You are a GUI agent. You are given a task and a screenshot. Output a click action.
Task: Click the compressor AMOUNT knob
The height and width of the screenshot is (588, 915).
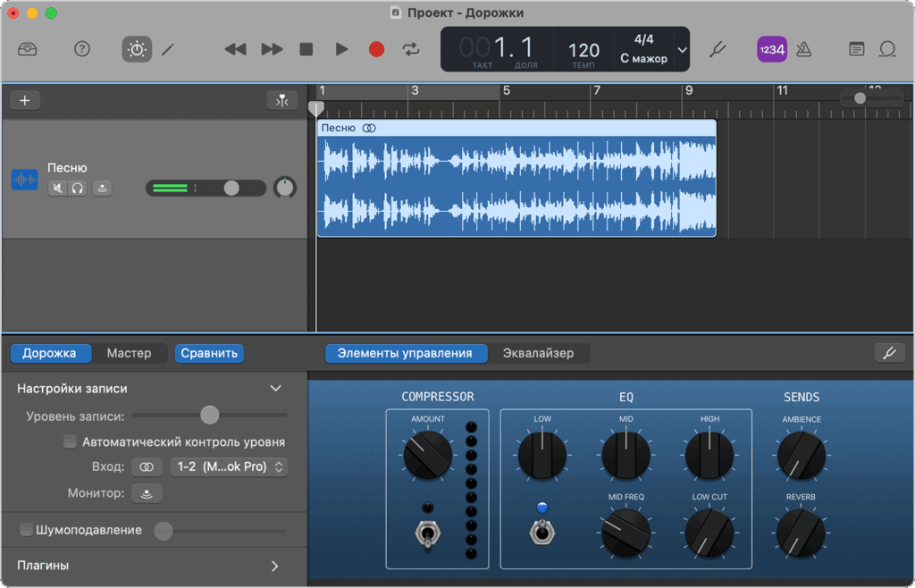pyautogui.click(x=428, y=455)
